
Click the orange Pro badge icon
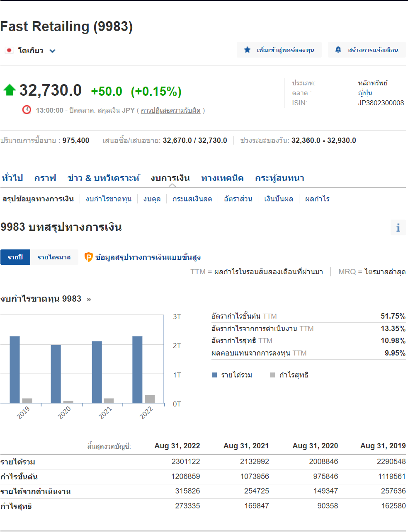click(x=88, y=257)
